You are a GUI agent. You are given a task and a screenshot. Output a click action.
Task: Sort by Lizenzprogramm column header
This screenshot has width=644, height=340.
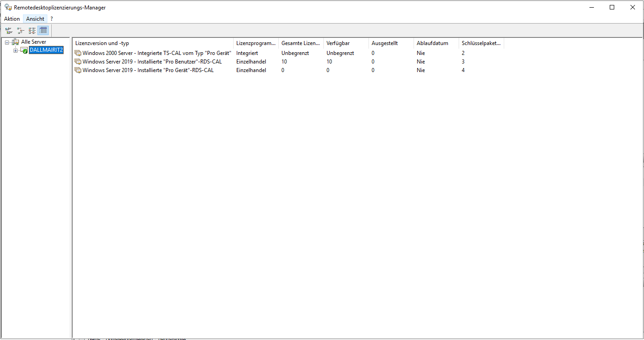(x=256, y=43)
